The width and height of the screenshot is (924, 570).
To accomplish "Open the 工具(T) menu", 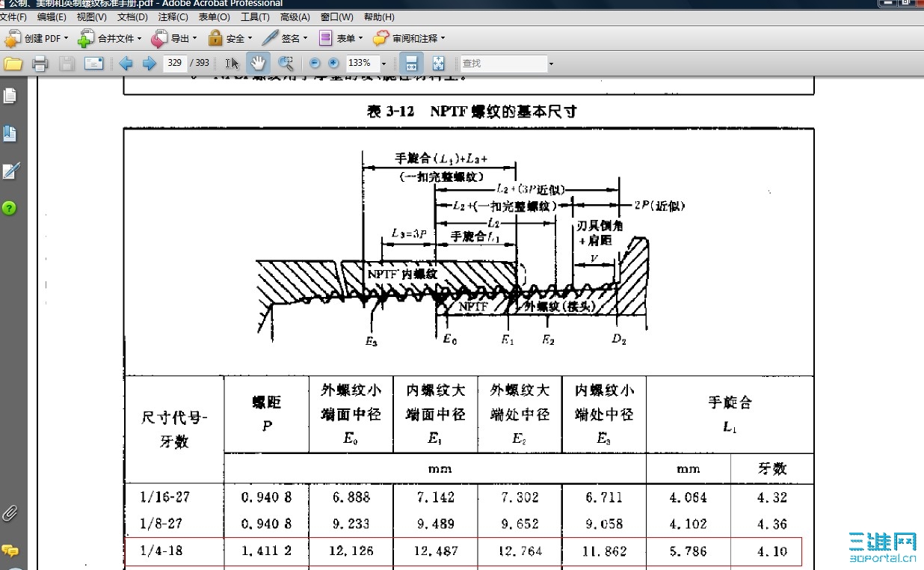I will (255, 17).
